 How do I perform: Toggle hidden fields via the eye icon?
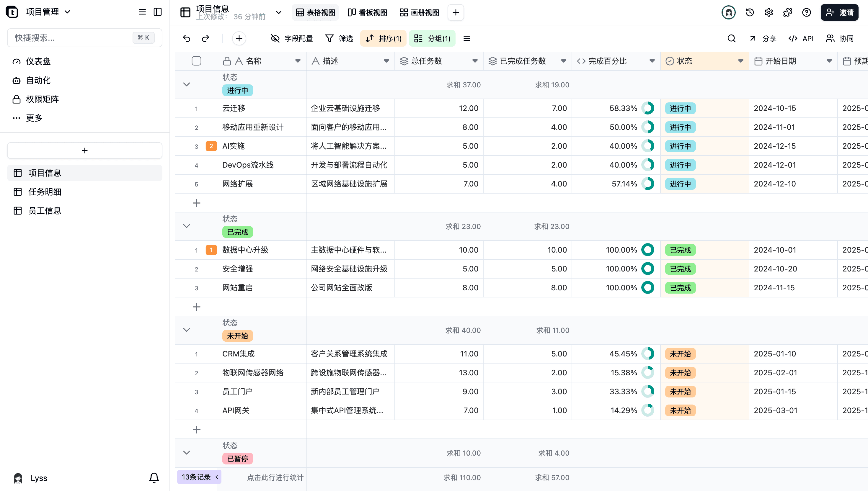(275, 38)
